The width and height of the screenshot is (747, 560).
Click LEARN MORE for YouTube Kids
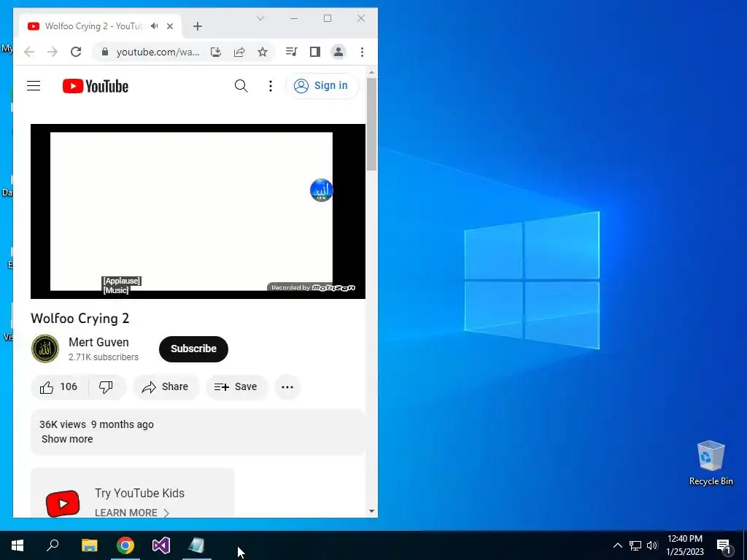[132, 513]
